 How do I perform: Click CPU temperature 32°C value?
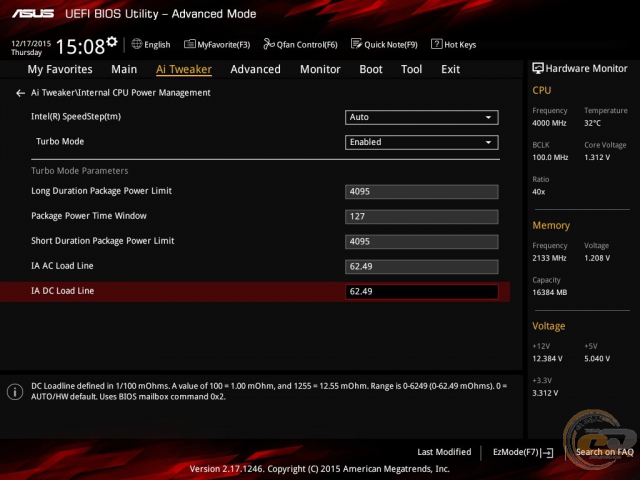(x=592, y=123)
